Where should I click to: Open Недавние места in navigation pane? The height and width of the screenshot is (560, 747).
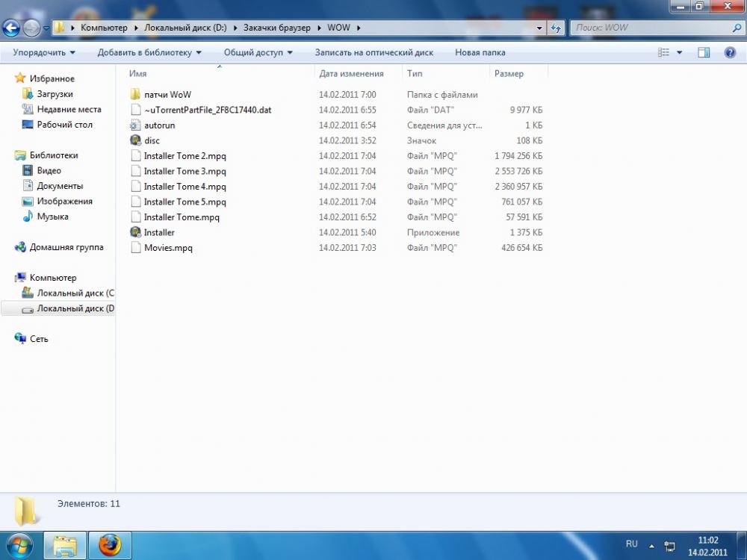69,109
